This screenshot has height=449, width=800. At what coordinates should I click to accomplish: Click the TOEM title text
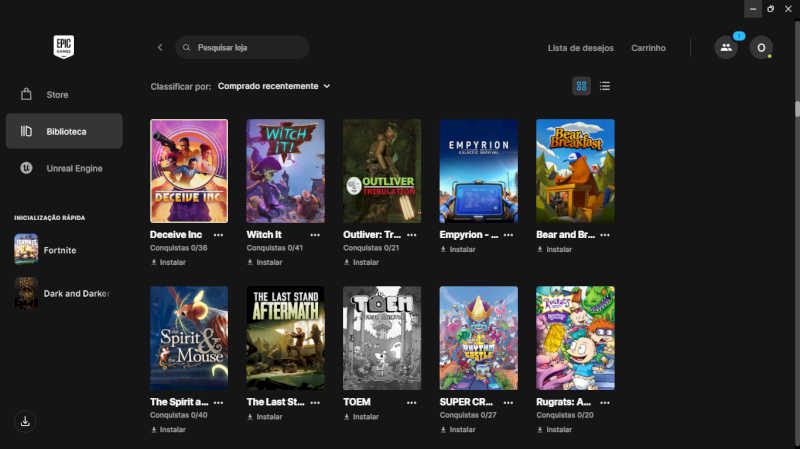click(357, 402)
